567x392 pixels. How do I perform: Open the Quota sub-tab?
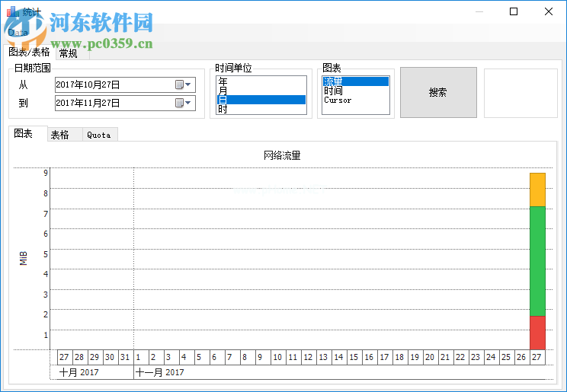(99, 135)
